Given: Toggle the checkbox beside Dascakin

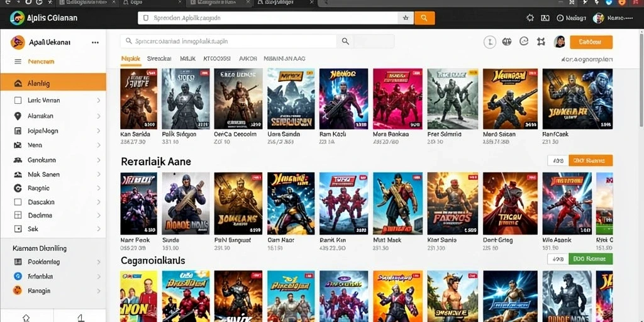Looking at the screenshot, I should pos(18,202).
